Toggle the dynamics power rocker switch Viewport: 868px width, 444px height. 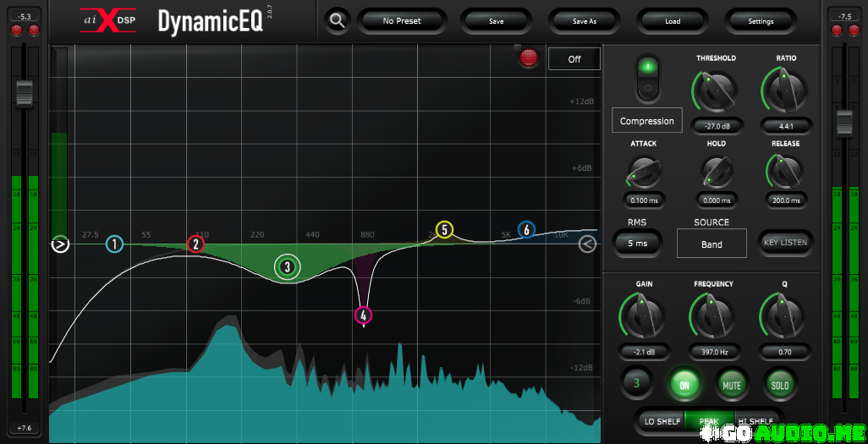coord(646,78)
